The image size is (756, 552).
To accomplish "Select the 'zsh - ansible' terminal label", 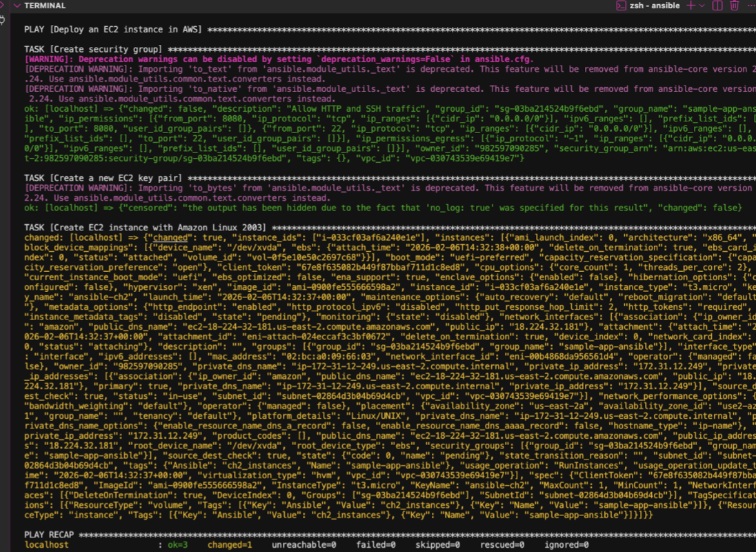I will pos(655,6).
